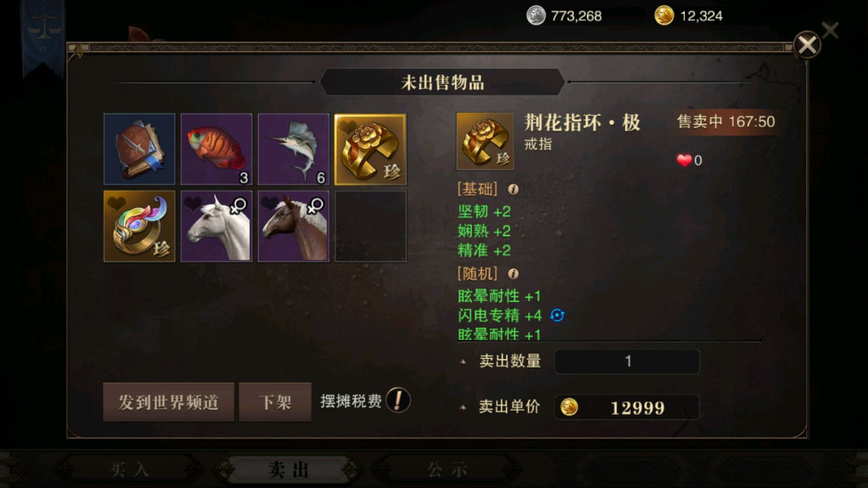Select the swordfish item stack
Image resolution: width=868 pixels, height=488 pixels.
click(293, 149)
